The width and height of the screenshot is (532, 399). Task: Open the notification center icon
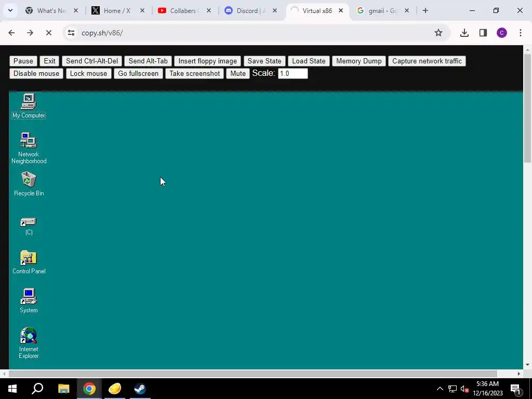point(516,389)
